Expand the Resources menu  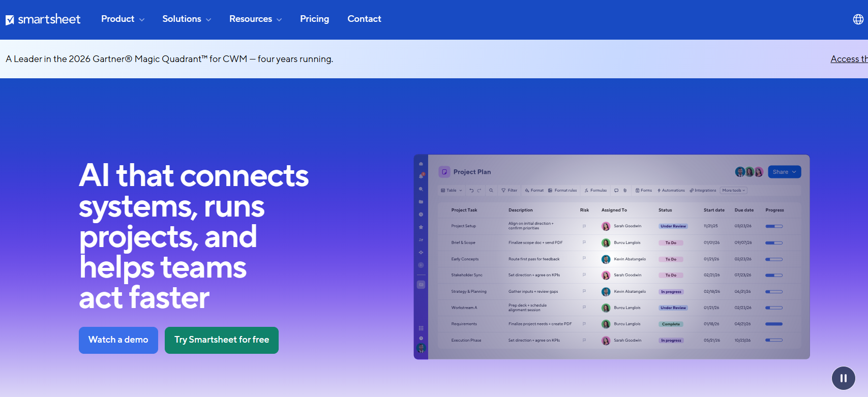tap(255, 19)
